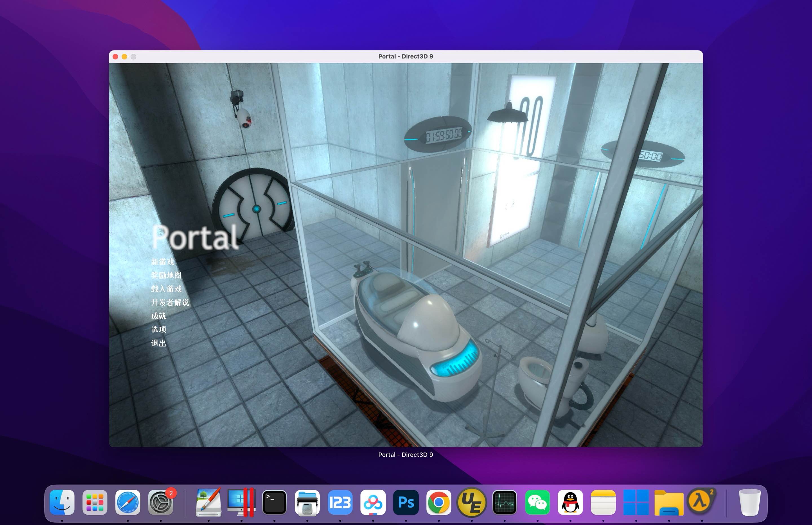
Task: Open WeChat from the dock
Action: tap(537, 502)
